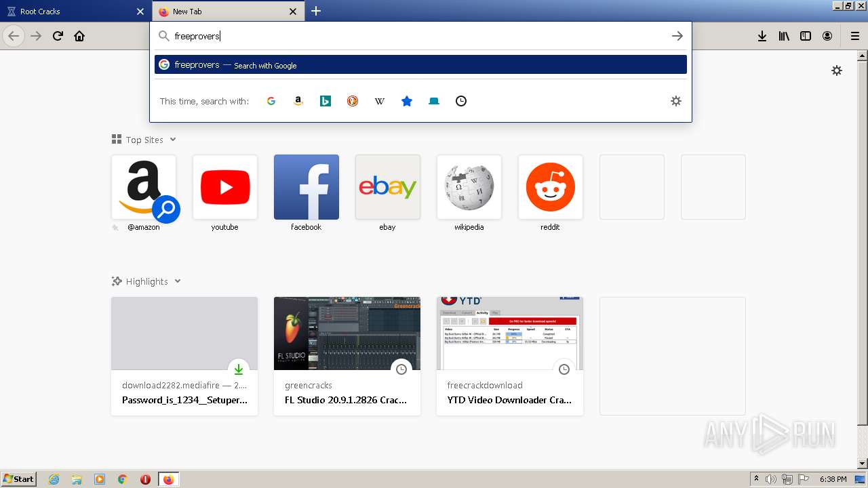The height and width of the screenshot is (488, 868).
Task: Go back with the back arrow button
Action: (x=14, y=36)
